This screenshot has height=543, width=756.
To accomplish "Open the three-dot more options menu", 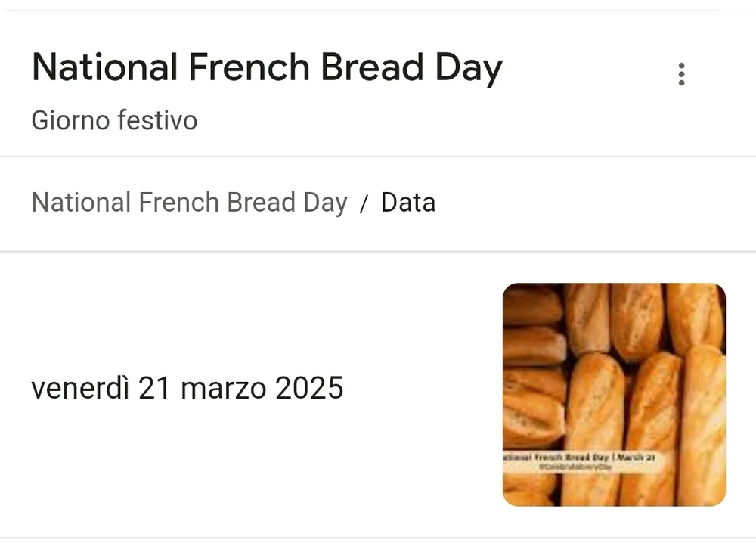I will [681, 74].
